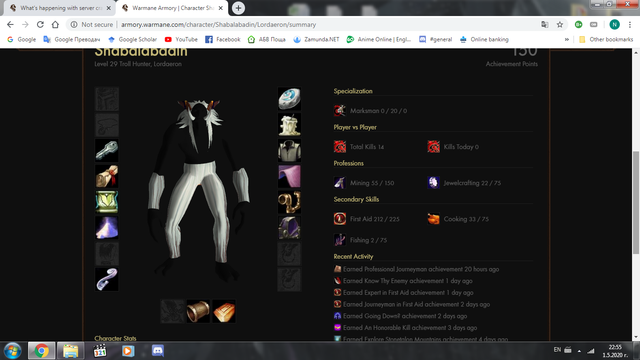Screen dimensions: 640x360
Task: Click the purple cloth item icon on left
Action: tap(107, 228)
